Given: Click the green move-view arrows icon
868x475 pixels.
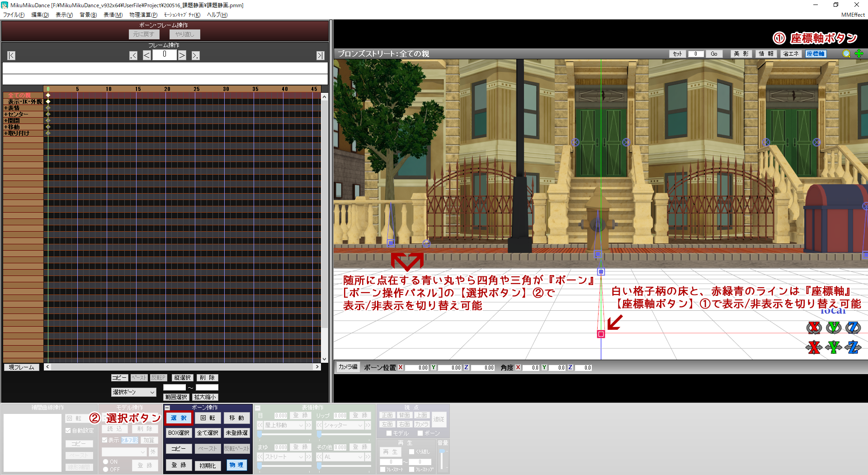Looking at the screenshot, I should [859, 54].
